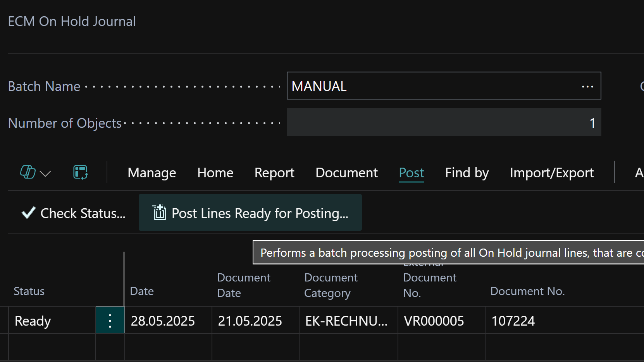Sort by the Document No. column header
644x362 pixels.
[527, 291]
